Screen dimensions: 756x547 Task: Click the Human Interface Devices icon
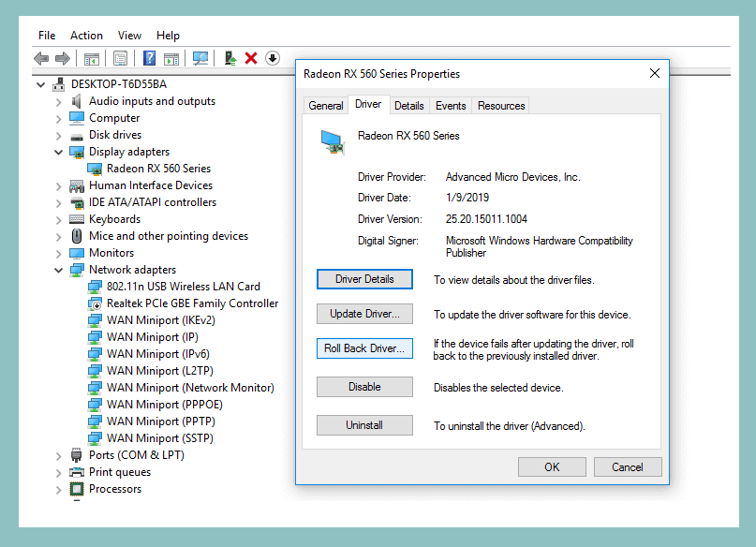click(x=77, y=186)
